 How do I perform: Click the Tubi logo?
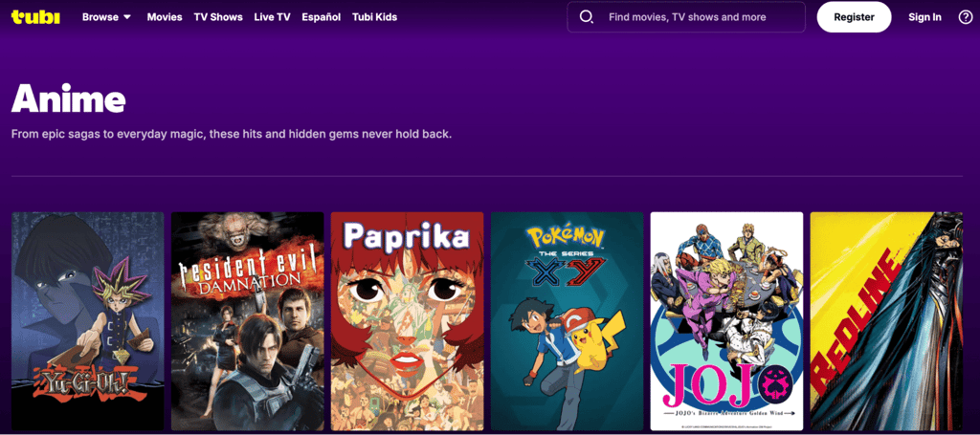[x=35, y=17]
